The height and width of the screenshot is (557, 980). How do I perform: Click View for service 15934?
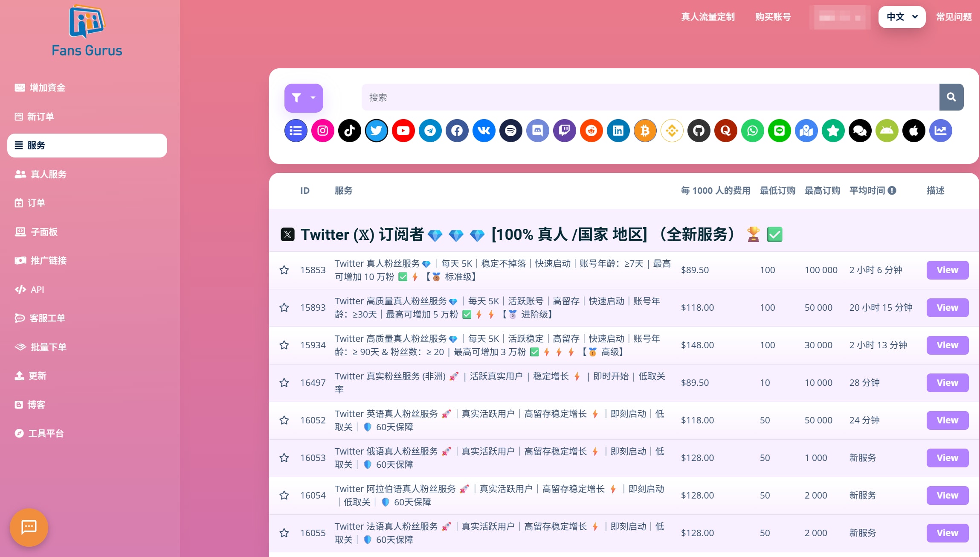(947, 345)
